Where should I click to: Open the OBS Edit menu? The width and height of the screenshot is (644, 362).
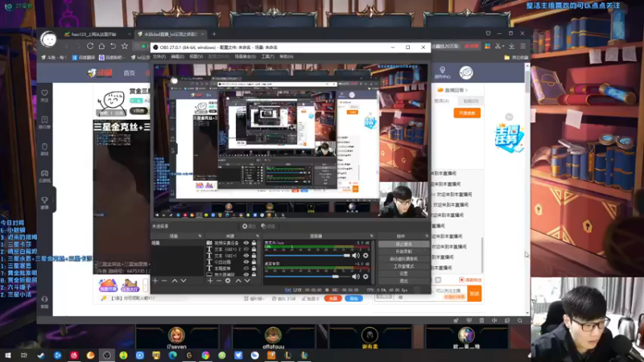pyautogui.click(x=177, y=56)
